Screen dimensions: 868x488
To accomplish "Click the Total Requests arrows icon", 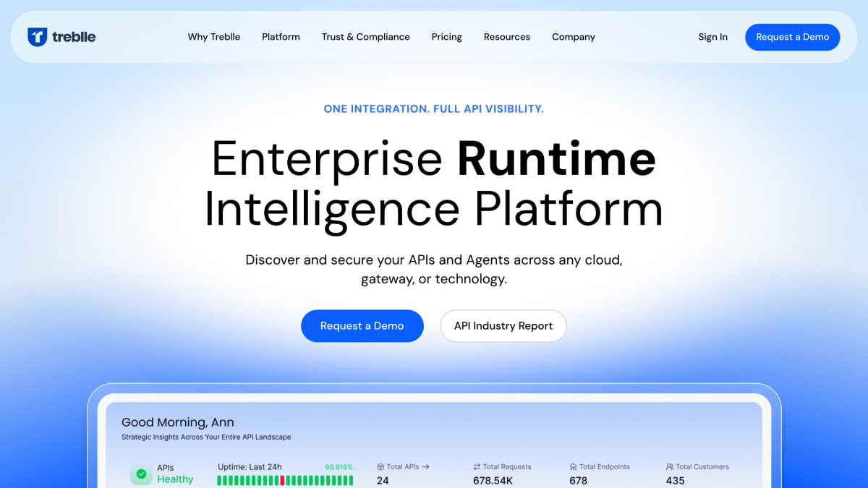I will [x=477, y=467].
